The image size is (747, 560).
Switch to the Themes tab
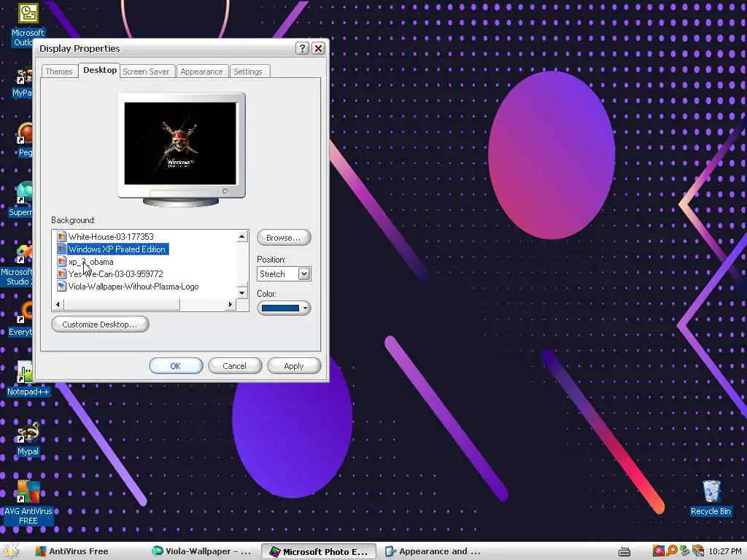point(59,71)
